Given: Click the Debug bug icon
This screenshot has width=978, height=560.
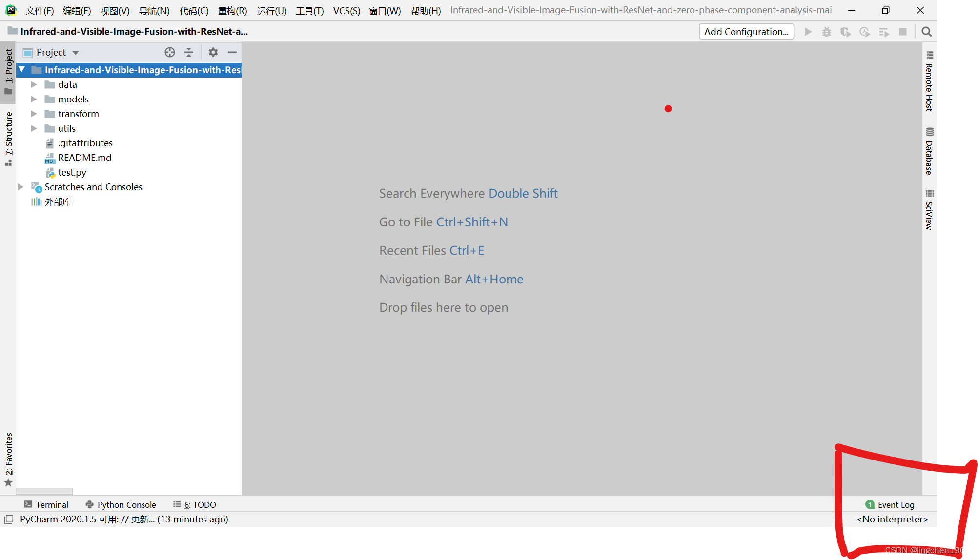Looking at the screenshot, I should (826, 32).
